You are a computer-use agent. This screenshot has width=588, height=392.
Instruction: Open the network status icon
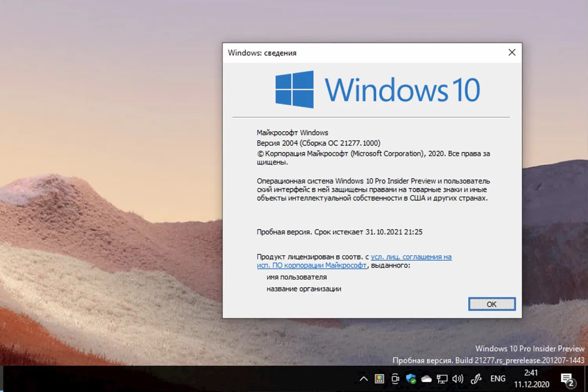[x=442, y=379]
